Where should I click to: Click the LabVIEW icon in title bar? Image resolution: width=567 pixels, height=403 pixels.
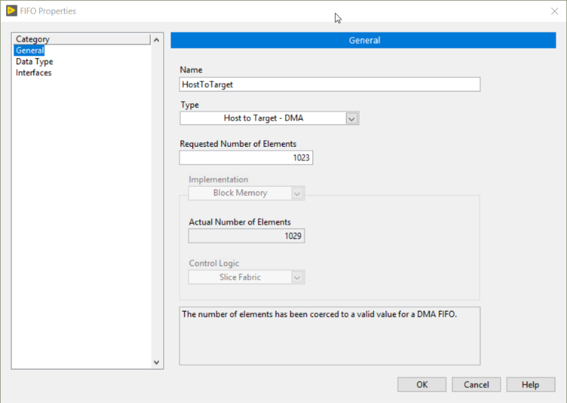point(11,10)
